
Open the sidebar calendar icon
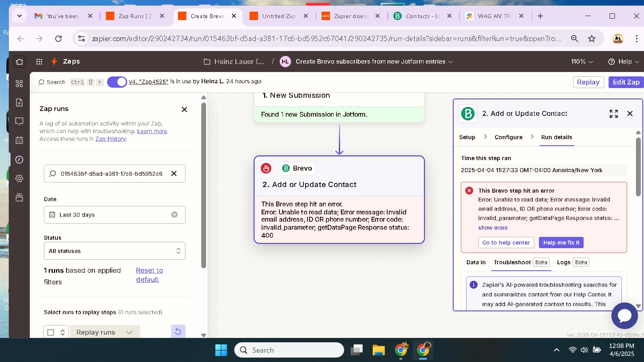pos(19,140)
